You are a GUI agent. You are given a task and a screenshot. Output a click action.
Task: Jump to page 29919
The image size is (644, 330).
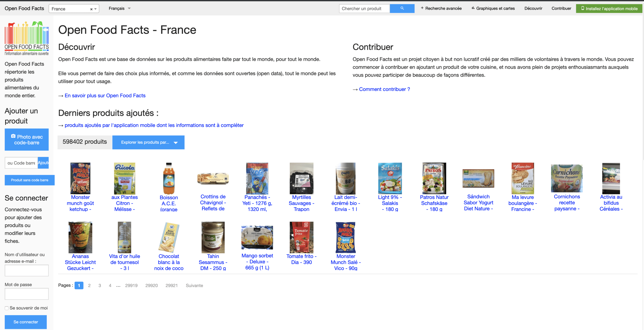[131, 286]
